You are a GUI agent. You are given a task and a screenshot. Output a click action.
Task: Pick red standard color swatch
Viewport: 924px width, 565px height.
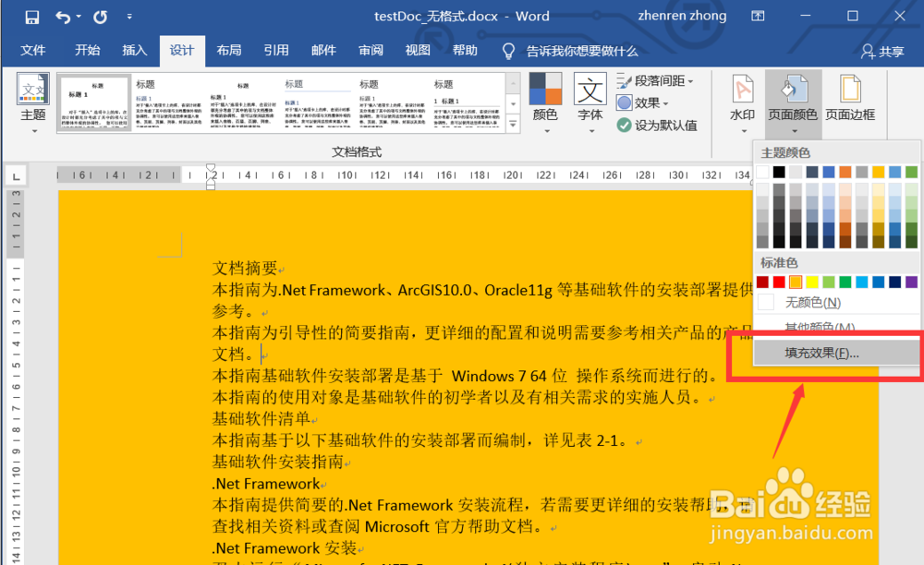pos(779,282)
